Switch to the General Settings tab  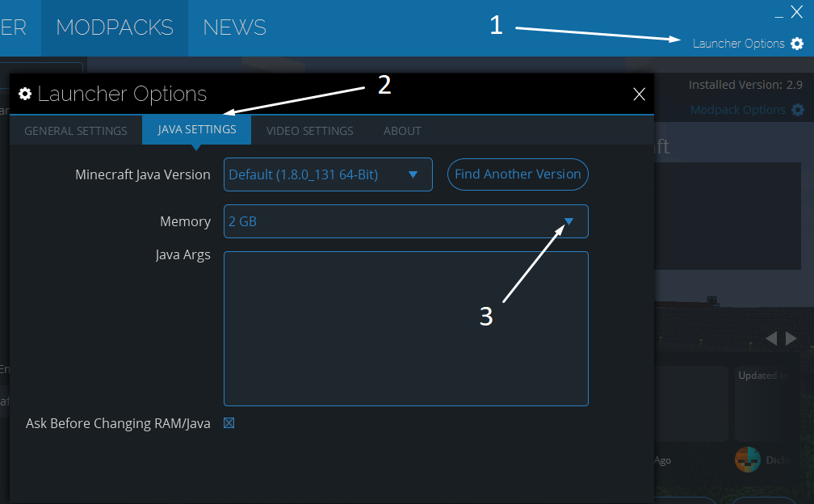click(76, 131)
